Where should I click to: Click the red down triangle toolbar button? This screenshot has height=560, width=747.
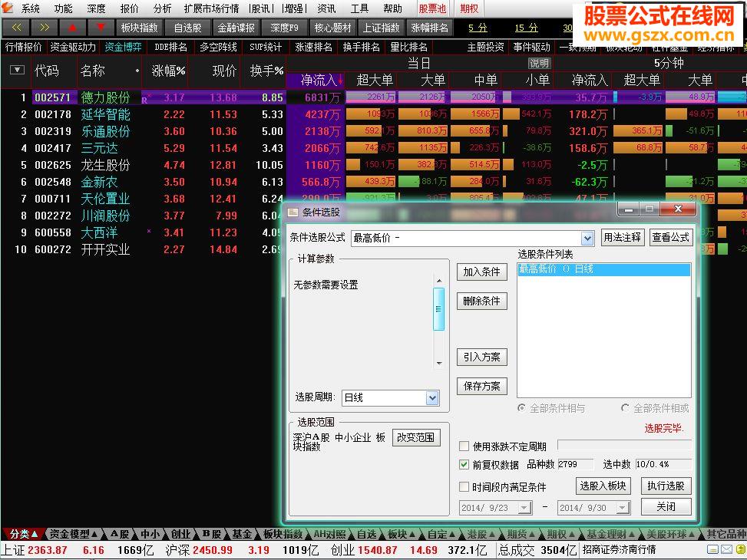[x=101, y=28]
